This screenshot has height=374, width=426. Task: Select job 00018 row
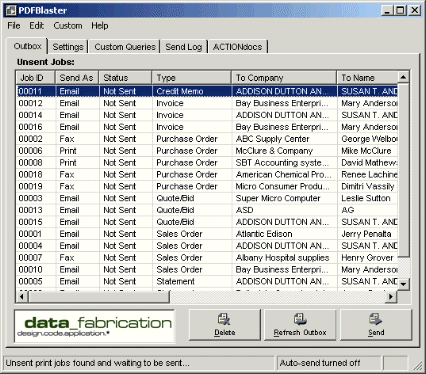pos(207,174)
